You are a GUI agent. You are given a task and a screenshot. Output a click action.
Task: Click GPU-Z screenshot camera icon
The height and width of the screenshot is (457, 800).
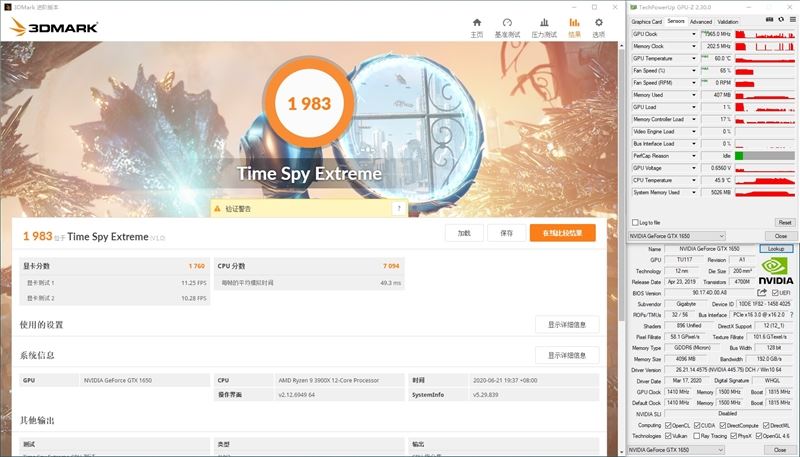(x=769, y=20)
